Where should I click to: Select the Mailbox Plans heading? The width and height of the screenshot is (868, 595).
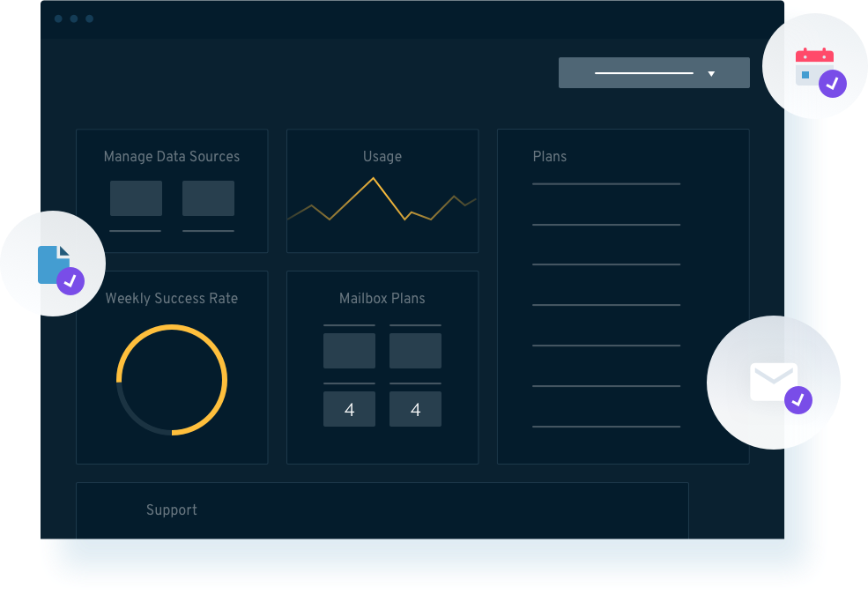[x=382, y=298]
